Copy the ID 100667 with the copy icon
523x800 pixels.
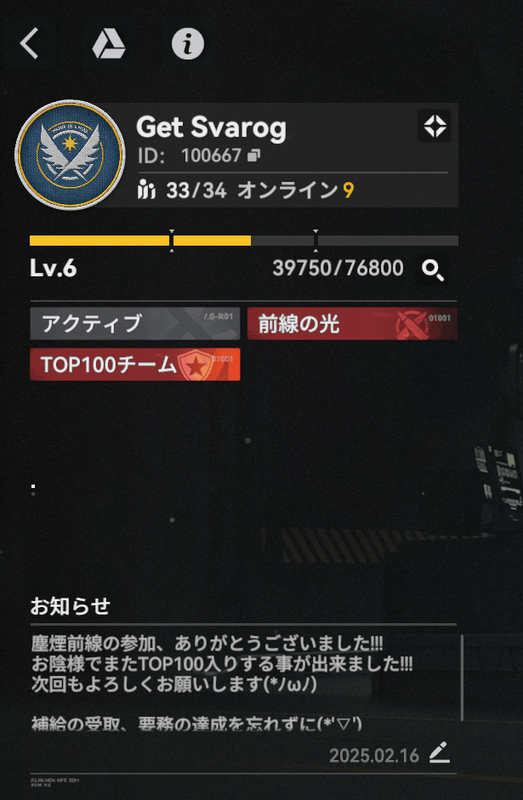pos(254,156)
